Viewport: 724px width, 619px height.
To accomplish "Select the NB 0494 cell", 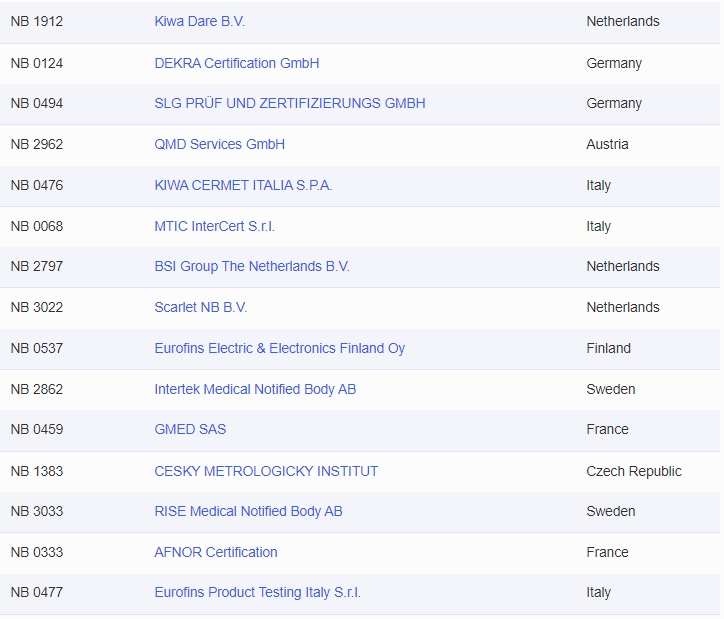I will [37, 103].
